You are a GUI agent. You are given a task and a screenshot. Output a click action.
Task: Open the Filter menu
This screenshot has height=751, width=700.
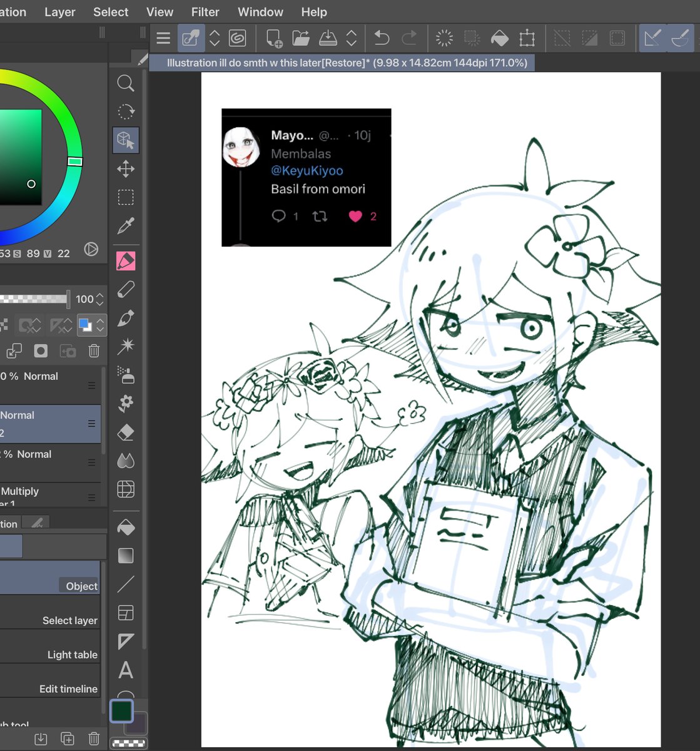click(x=205, y=12)
